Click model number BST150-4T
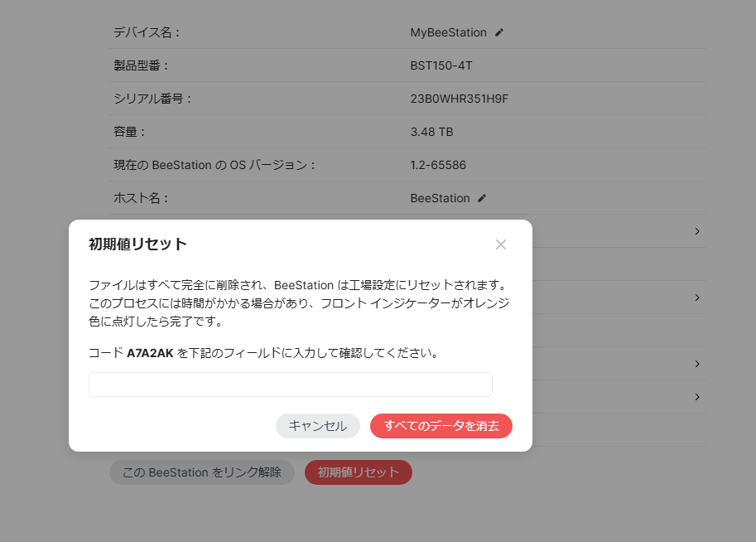 tap(441, 65)
